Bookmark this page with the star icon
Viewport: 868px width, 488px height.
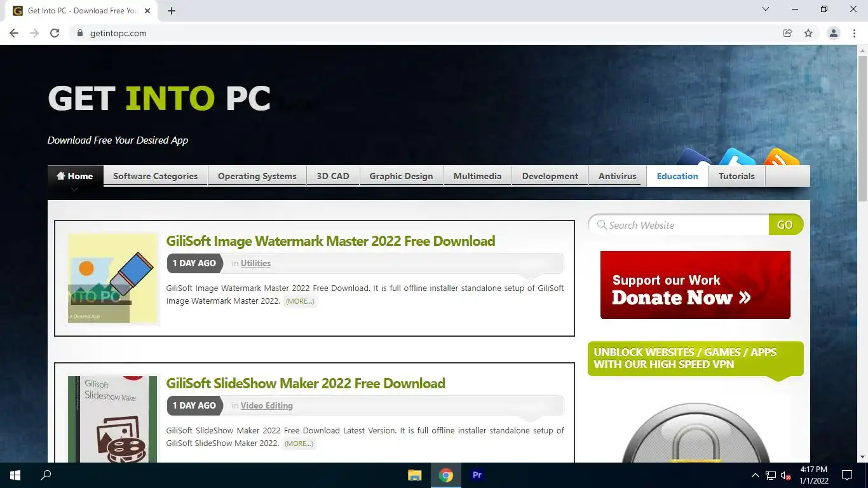808,33
